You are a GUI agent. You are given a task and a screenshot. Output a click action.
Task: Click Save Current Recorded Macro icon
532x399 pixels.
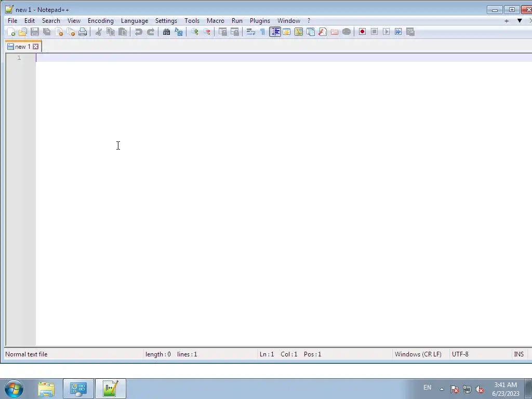(x=410, y=32)
